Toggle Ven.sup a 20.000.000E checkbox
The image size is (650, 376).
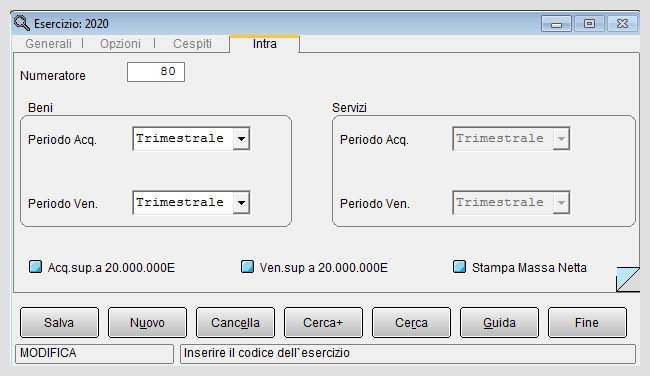click(247, 267)
